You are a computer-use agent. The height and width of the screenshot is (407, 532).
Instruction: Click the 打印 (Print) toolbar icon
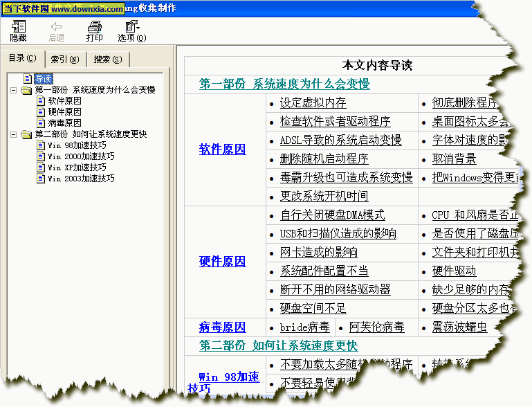(94, 27)
